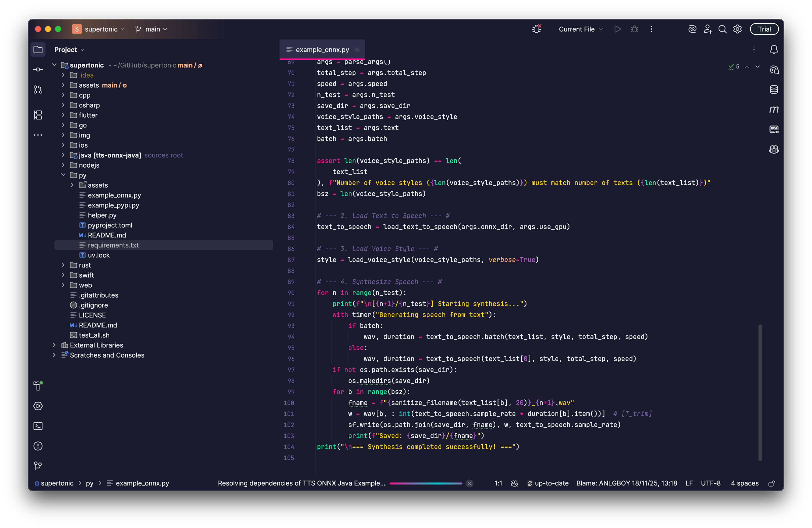
Task: Toggle the read-only lock in status bar
Action: (x=772, y=483)
